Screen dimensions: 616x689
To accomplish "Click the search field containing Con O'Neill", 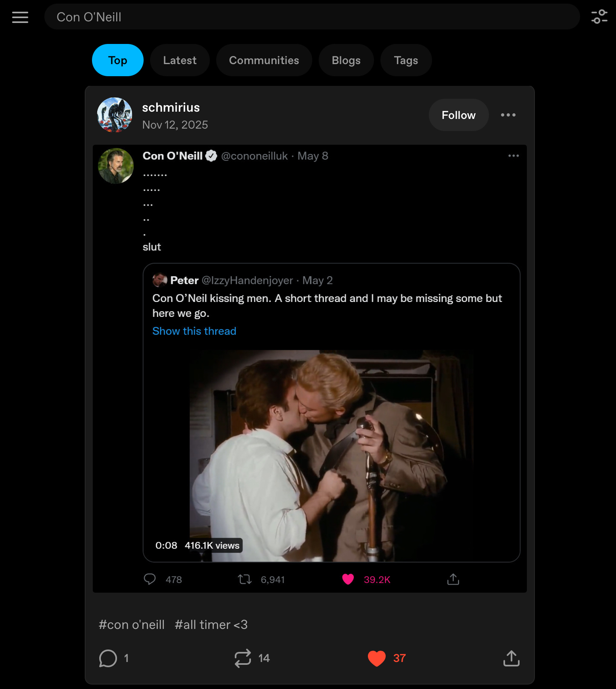I will tap(311, 17).
